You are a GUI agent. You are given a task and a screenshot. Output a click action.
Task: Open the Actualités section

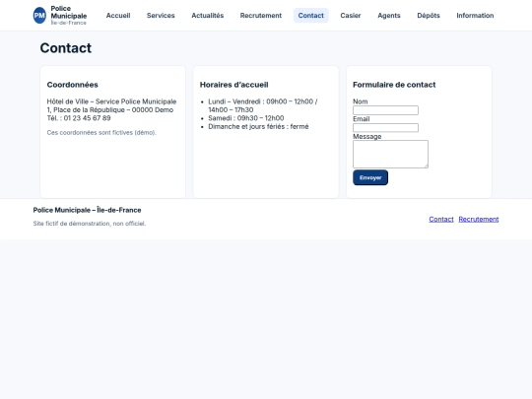point(207,15)
